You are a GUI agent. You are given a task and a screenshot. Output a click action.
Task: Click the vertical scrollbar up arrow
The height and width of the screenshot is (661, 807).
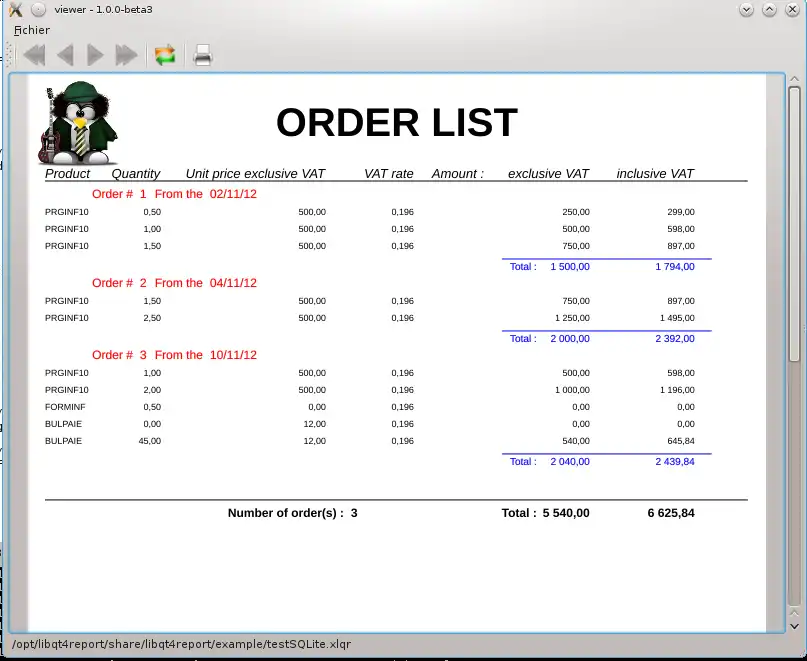[x=794, y=79]
